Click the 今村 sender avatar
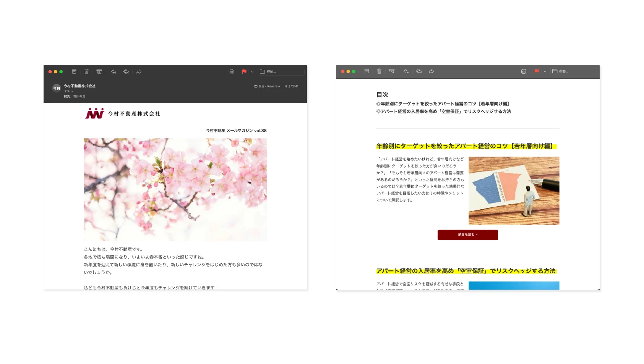Screen dimensions: 644x364 tap(57, 88)
